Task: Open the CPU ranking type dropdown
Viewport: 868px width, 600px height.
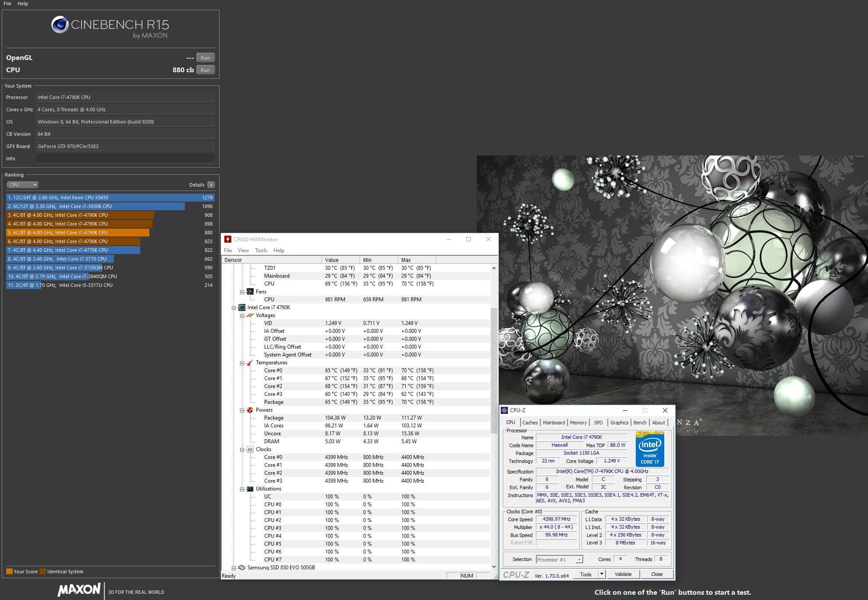Action: click(22, 185)
